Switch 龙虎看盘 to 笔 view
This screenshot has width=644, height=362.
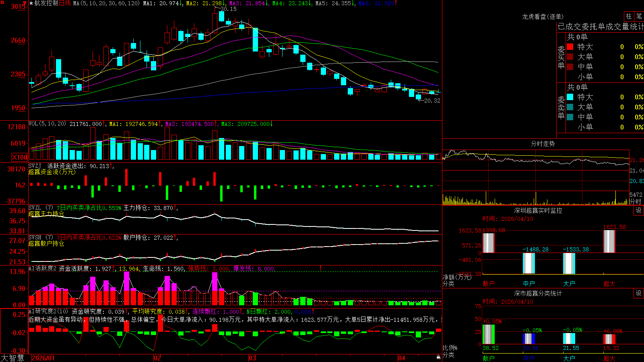(x=639, y=16)
